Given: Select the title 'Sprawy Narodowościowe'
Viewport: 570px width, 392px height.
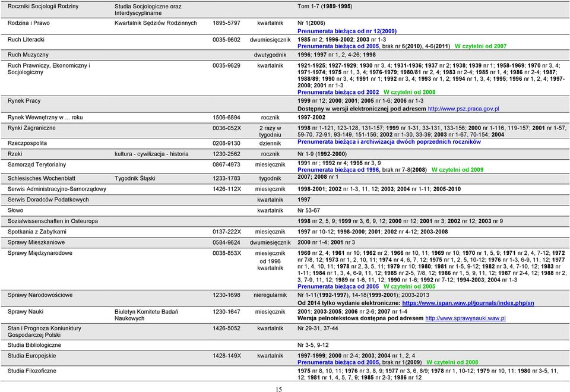Looking at the screenshot, I should (x=40, y=295).
